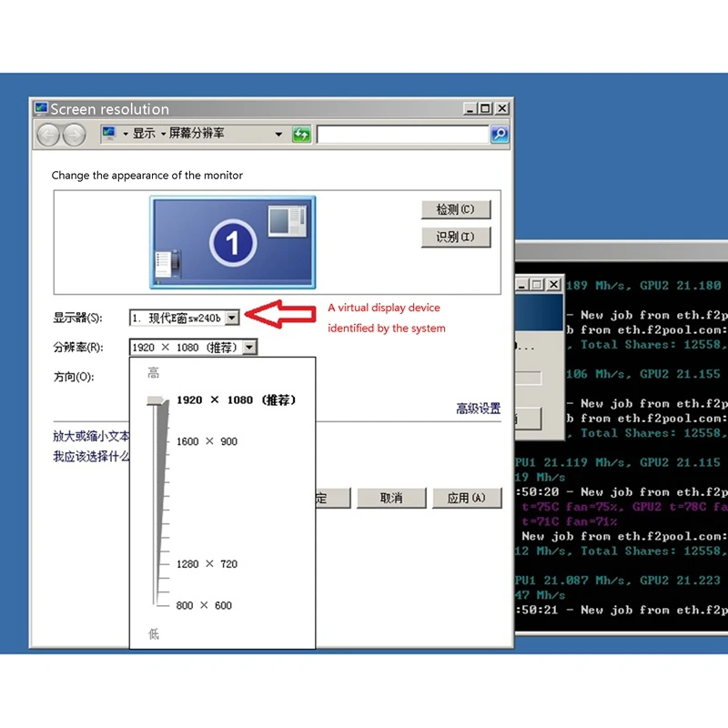The width and height of the screenshot is (728, 728).
Task: Pick 800 × 600 on resolution slider
Action: [x=204, y=605]
